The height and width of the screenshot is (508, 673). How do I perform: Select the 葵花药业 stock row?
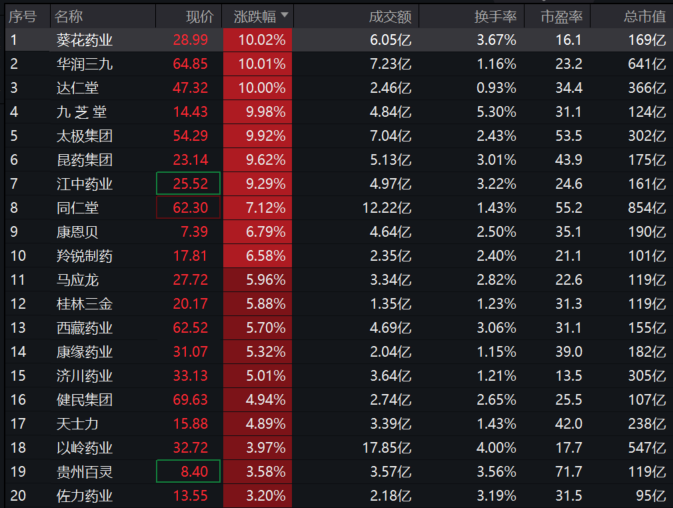tap(339, 40)
